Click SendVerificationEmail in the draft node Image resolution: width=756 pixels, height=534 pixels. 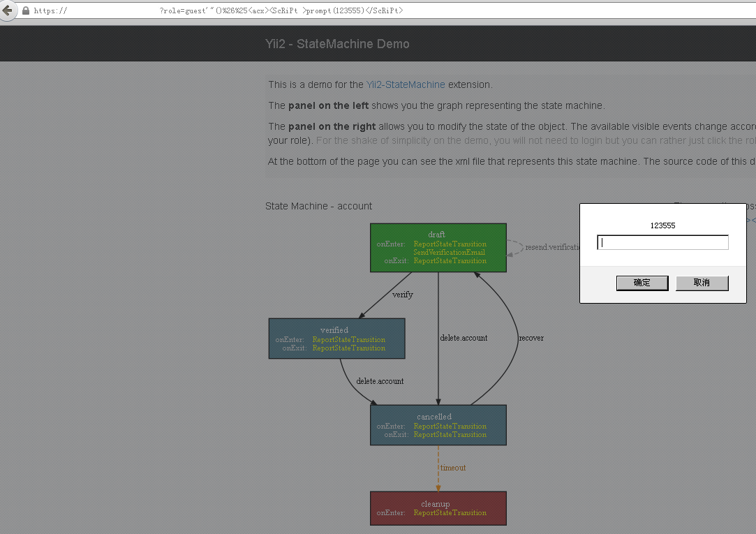click(449, 253)
